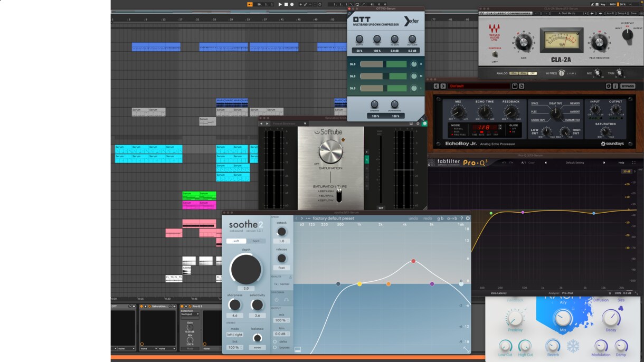The width and height of the screenshot is (644, 362).
Task: Open the CLA-2A preset menu 'A: Start Me Up'
Action: coord(568,13)
